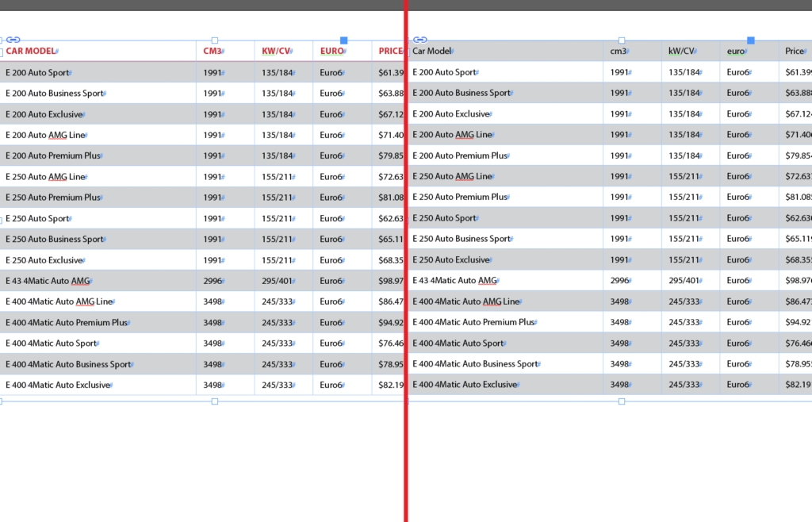
Task: Click the lowercase cm3 header in right table
Action: click(x=619, y=51)
